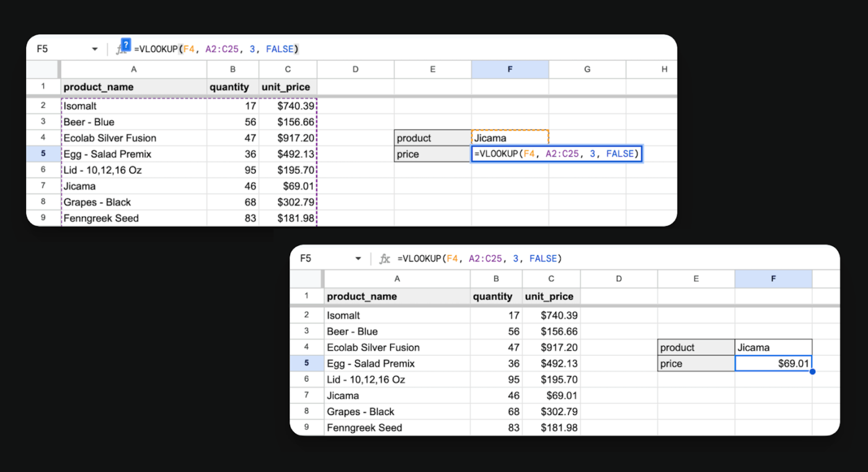Open the name box dropdown arrow in the lower spreadsheet

click(x=358, y=259)
